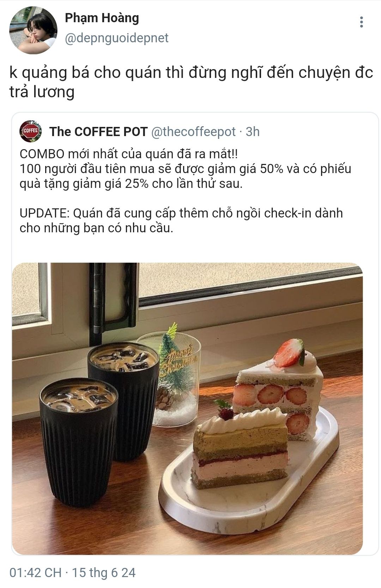The width and height of the screenshot is (381, 588).
Task: Tap the layered mousse cake slice
Action: [240, 448]
